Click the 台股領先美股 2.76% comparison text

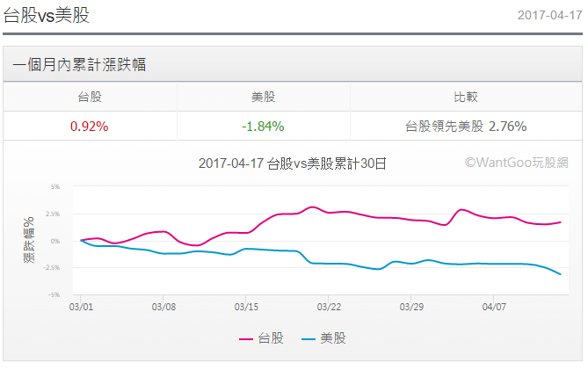[466, 126]
